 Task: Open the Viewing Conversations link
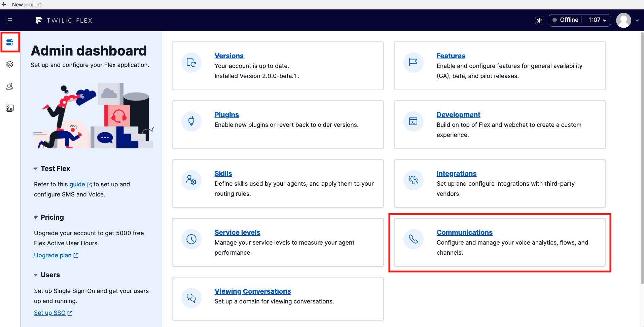(253, 291)
